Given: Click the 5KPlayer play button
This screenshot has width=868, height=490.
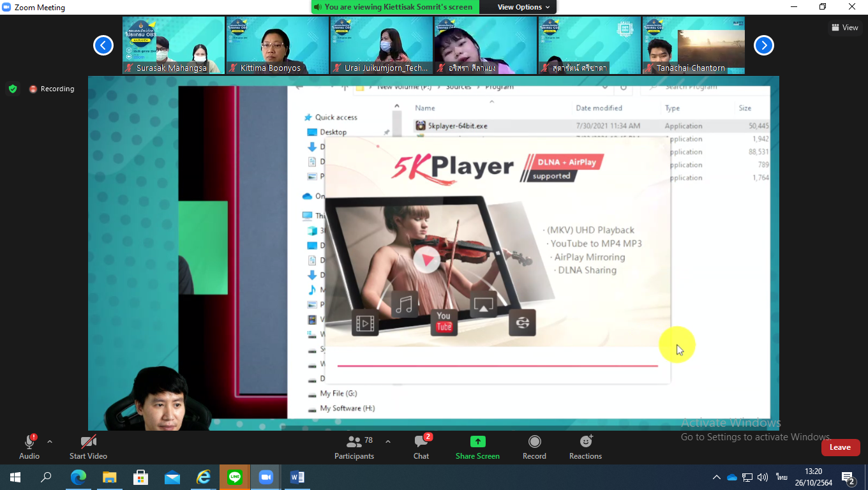Looking at the screenshot, I should tap(426, 259).
